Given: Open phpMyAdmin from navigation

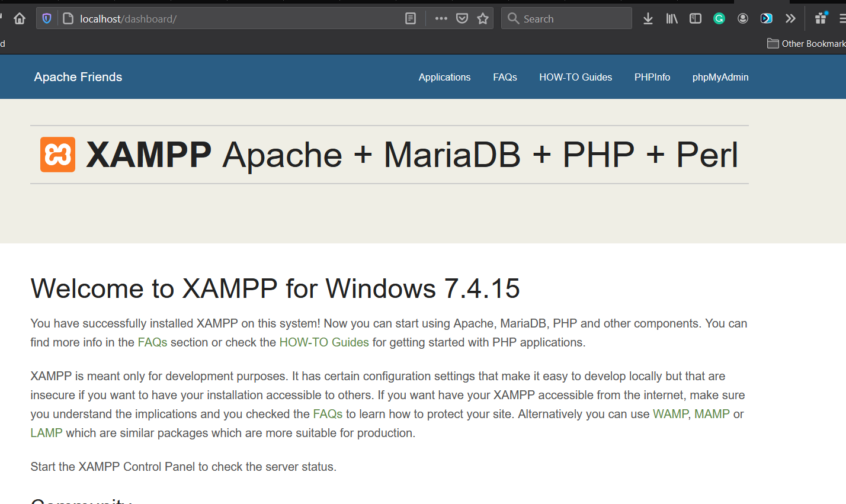Looking at the screenshot, I should click(720, 77).
